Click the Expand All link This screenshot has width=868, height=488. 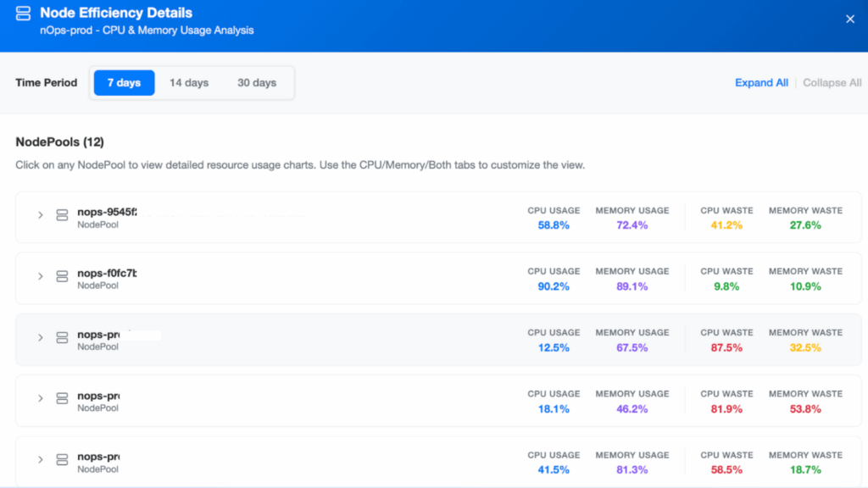coord(761,83)
